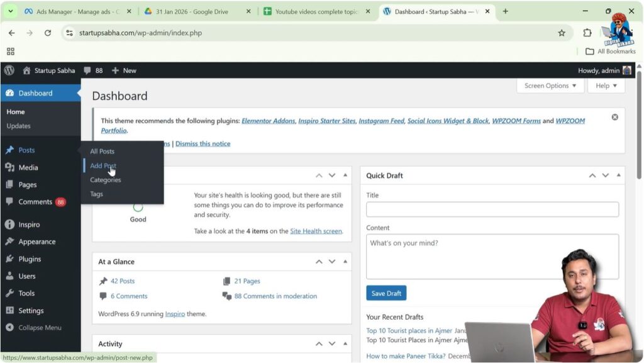
Task: Click the Settings sidebar icon
Action: [9, 310]
